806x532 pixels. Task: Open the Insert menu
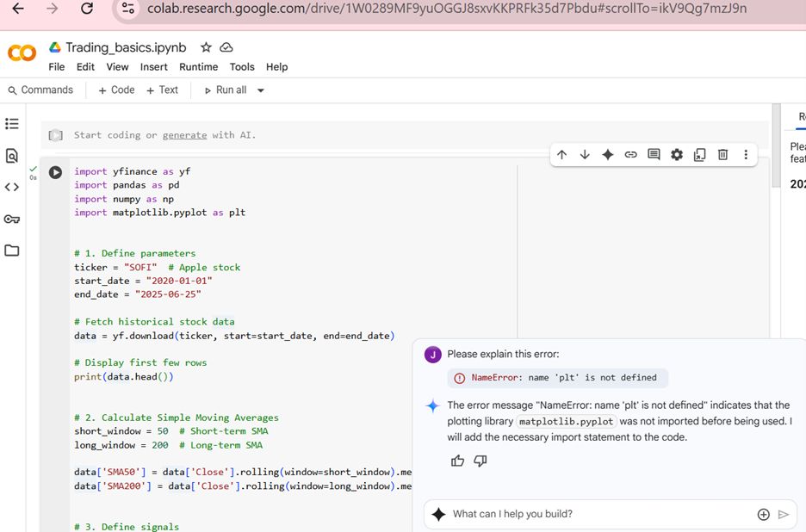point(153,67)
